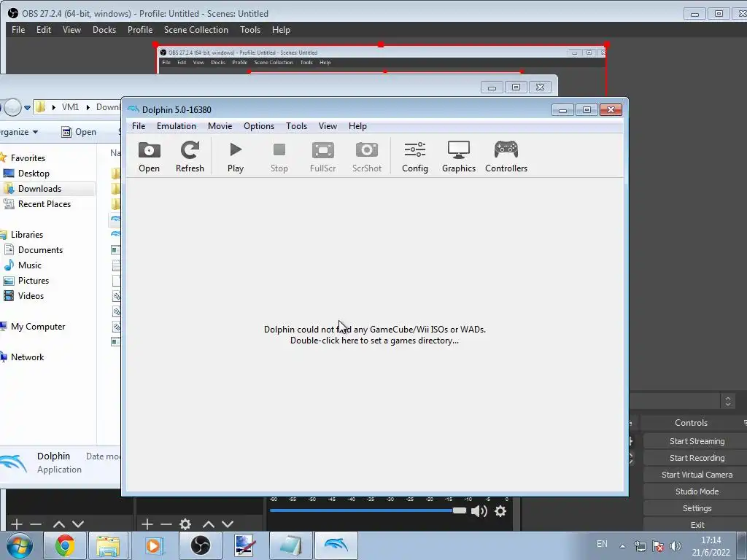Screen dimensions: 747x560
Task: Open Dolphin Options menu
Action: [x=259, y=126]
